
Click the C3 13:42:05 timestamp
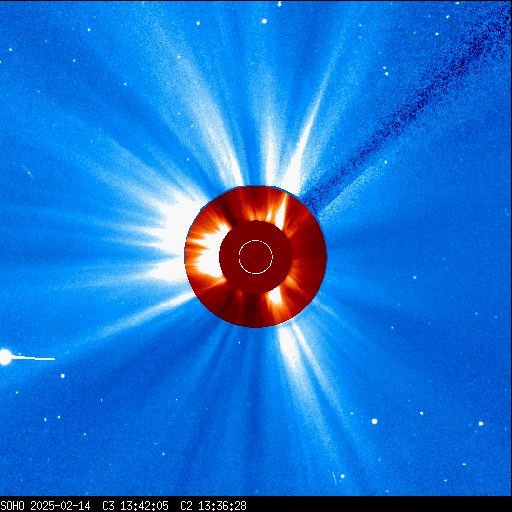(x=135, y=506)
